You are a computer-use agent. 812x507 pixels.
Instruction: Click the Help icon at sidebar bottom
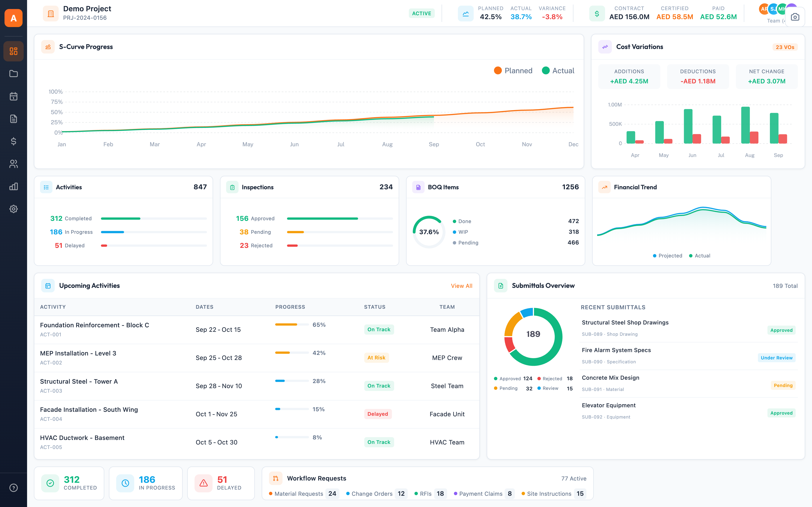[x=13, y=488]
